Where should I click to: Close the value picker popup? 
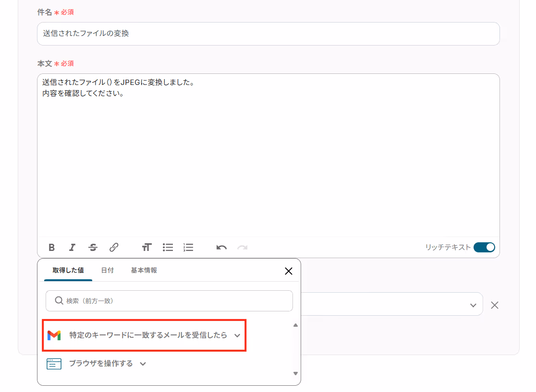tap(289, 271)
